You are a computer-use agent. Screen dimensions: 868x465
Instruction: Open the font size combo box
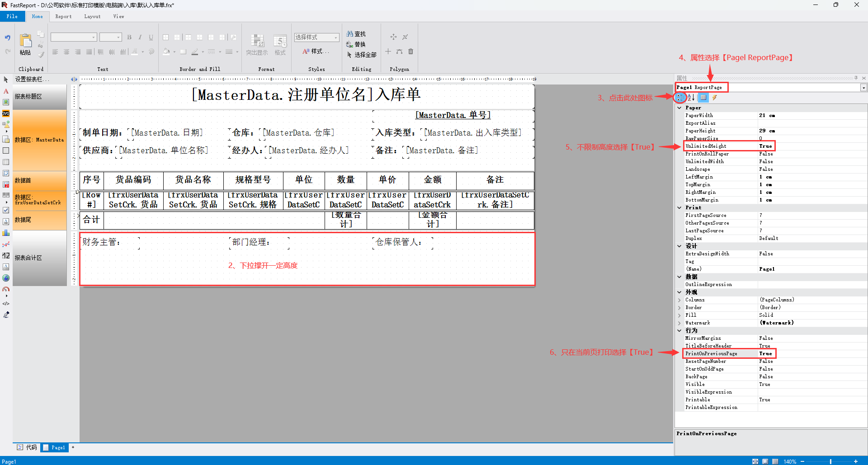tap(111, 37)
